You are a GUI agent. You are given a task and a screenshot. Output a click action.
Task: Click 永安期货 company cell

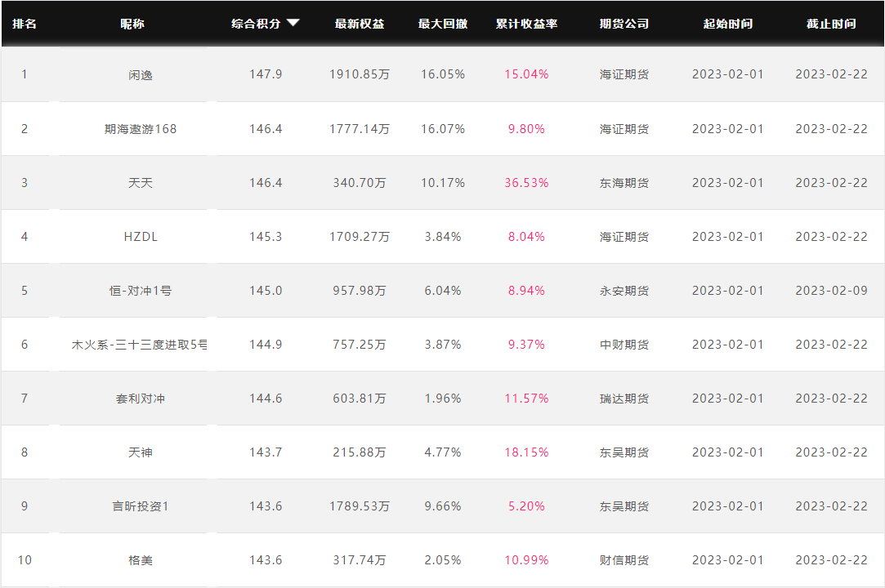(624, 291)
